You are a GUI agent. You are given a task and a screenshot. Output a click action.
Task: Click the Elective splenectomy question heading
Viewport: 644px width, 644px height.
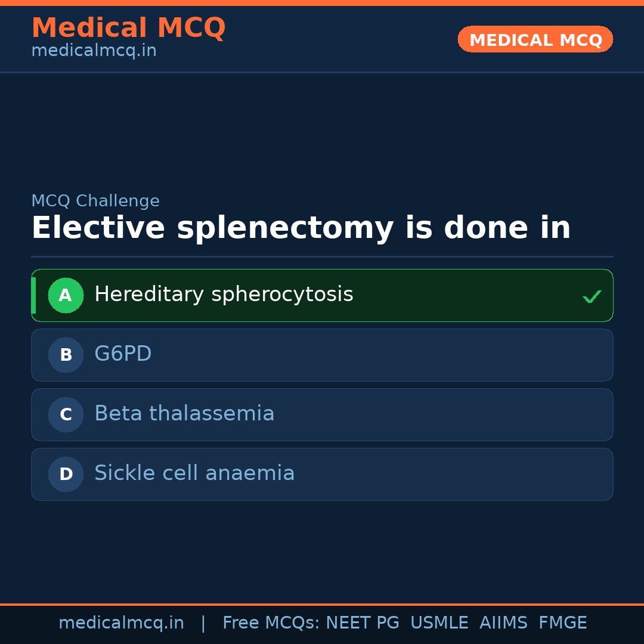click(x=301, y=228)
